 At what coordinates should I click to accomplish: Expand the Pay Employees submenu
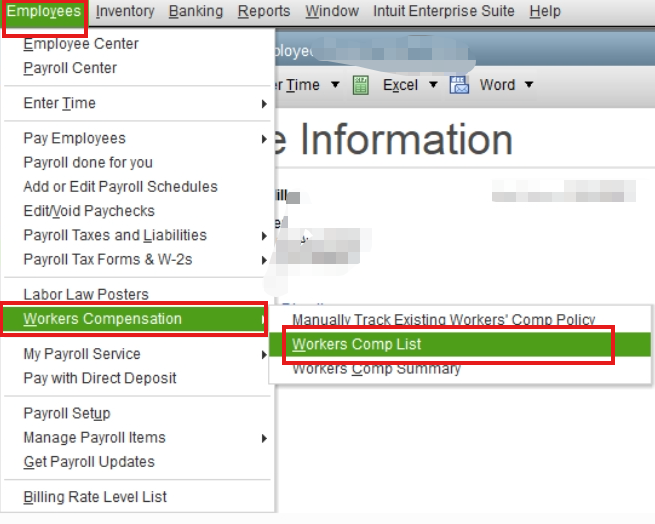coord(138,138)
